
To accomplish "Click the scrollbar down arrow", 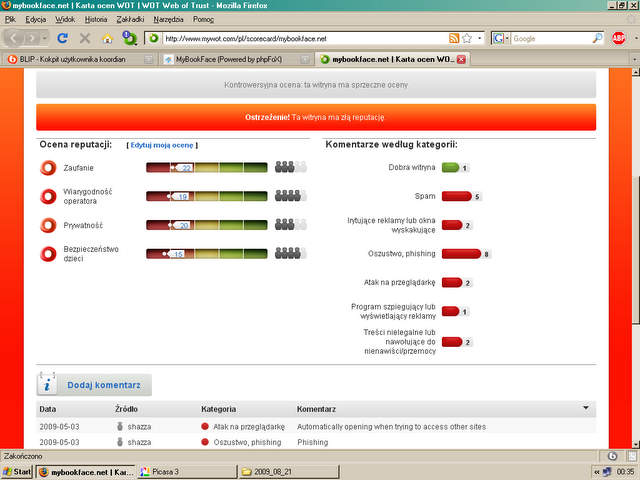I will [x=636, y=444].
